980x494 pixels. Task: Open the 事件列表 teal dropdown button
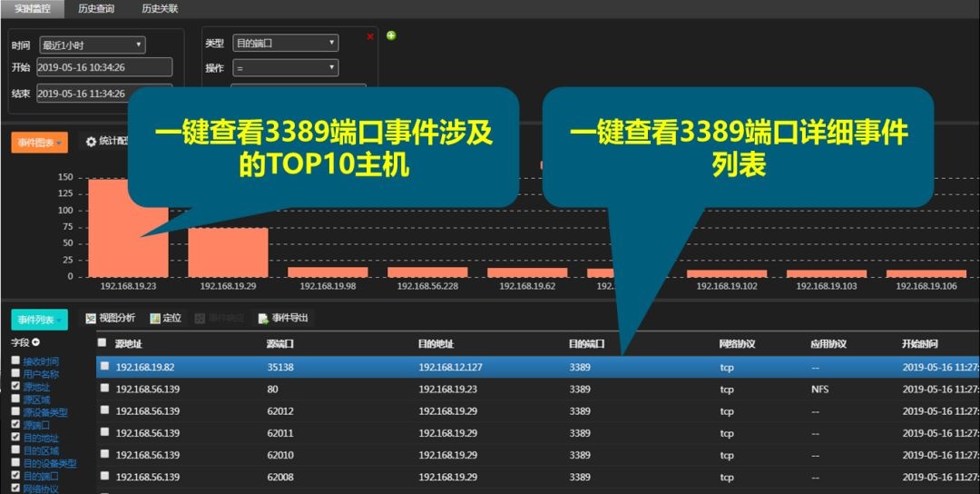pos(39,320)
